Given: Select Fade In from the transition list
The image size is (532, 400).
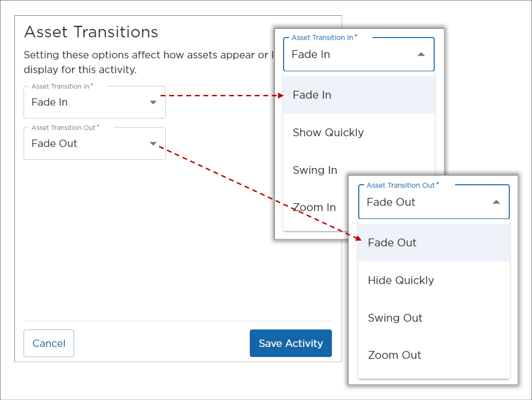Looking at the screenshot, I should click(311, 95).
